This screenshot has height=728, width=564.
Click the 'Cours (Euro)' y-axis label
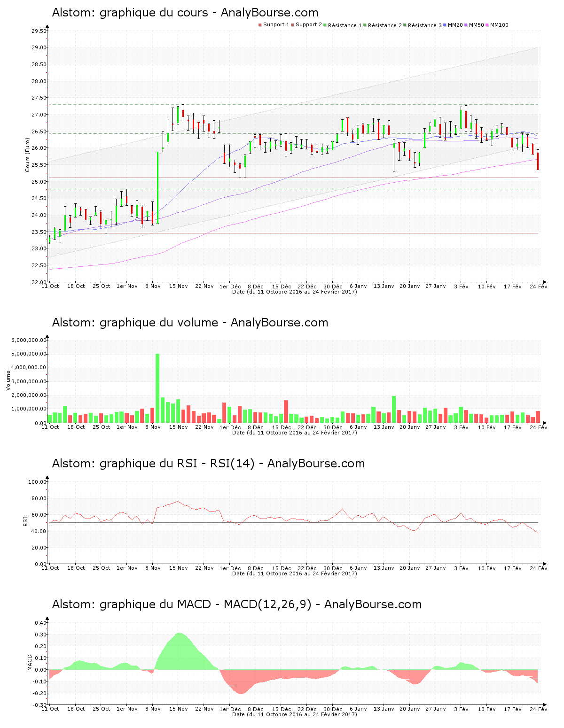pos(27,155)
